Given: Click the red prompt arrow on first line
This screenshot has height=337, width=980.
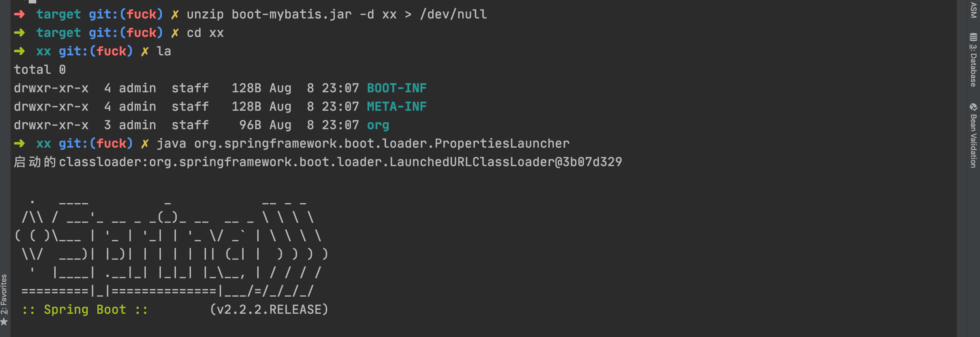Looking at the screenshot, I should click(19, 14).
